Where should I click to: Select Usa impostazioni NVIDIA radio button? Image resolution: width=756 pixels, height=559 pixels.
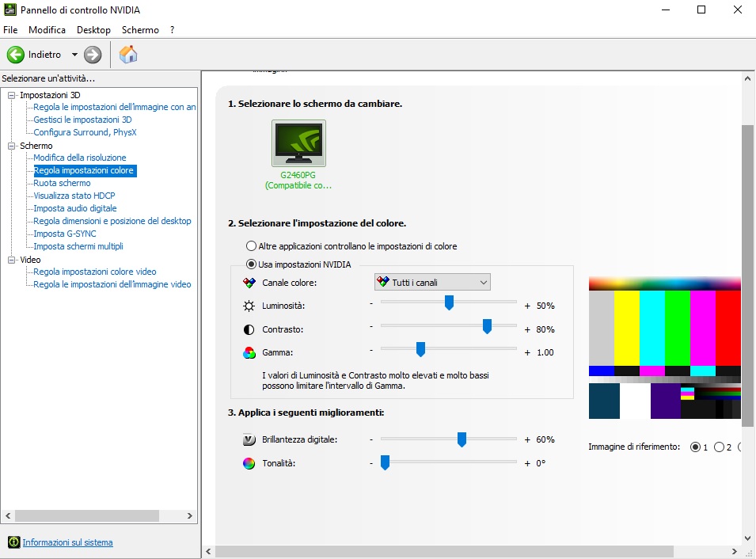point(251,264)
